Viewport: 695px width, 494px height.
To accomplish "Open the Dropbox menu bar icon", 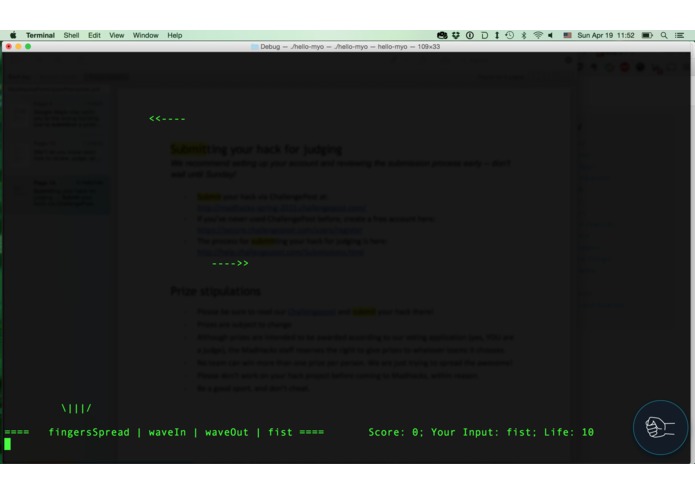I will [456, 35].
